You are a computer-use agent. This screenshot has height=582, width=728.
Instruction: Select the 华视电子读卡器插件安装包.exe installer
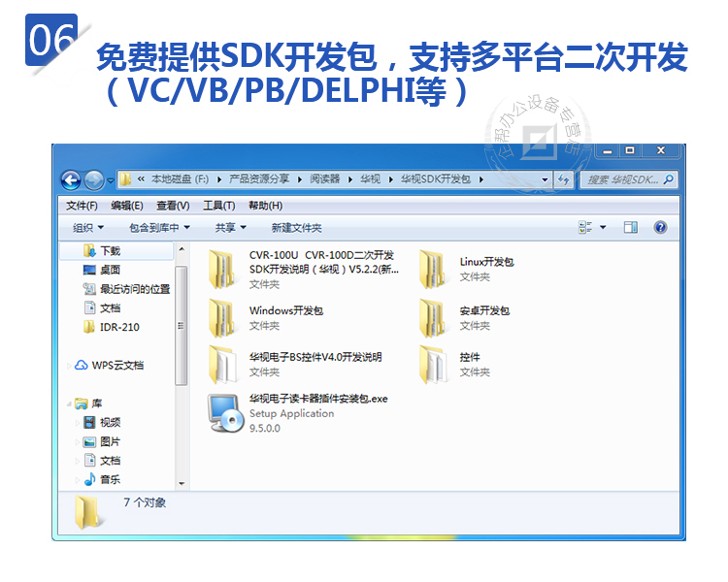click(x=225, y=412)
